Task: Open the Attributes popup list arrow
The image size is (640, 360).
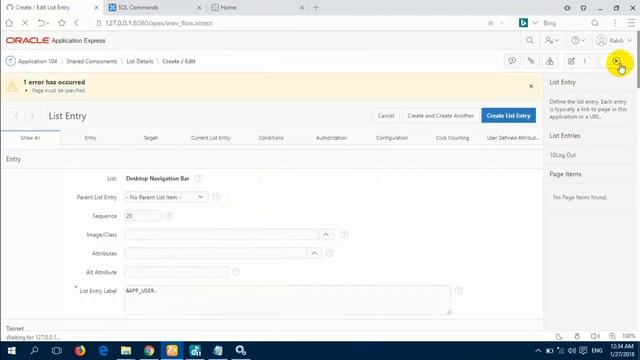Action: point(314,253)
